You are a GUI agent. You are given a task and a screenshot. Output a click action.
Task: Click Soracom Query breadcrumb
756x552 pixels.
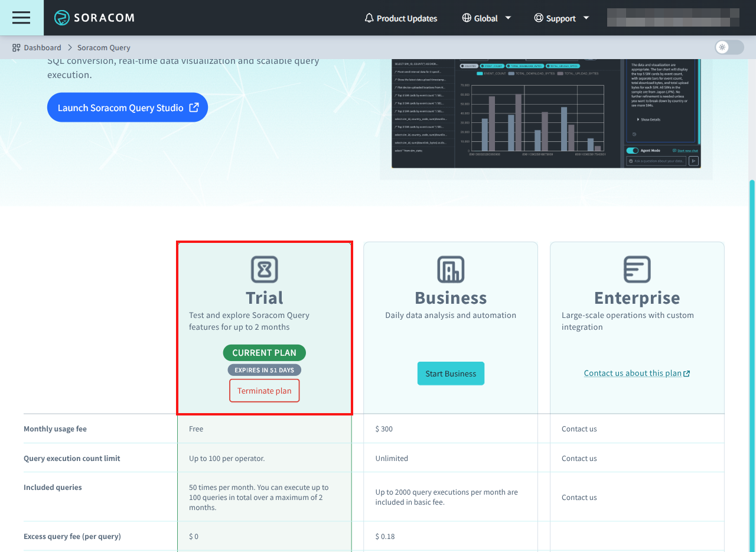pyautogui.click(x=104, y=47)
